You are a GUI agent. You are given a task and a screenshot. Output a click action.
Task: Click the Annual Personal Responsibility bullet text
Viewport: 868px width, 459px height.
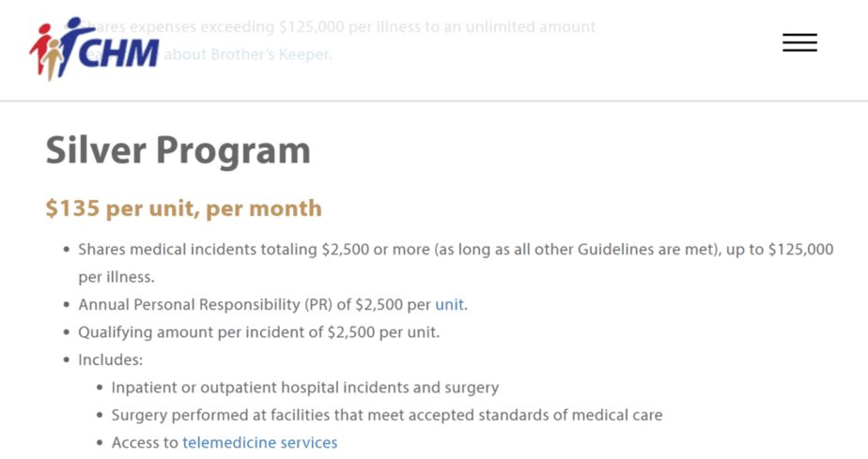tap(273, 305)
